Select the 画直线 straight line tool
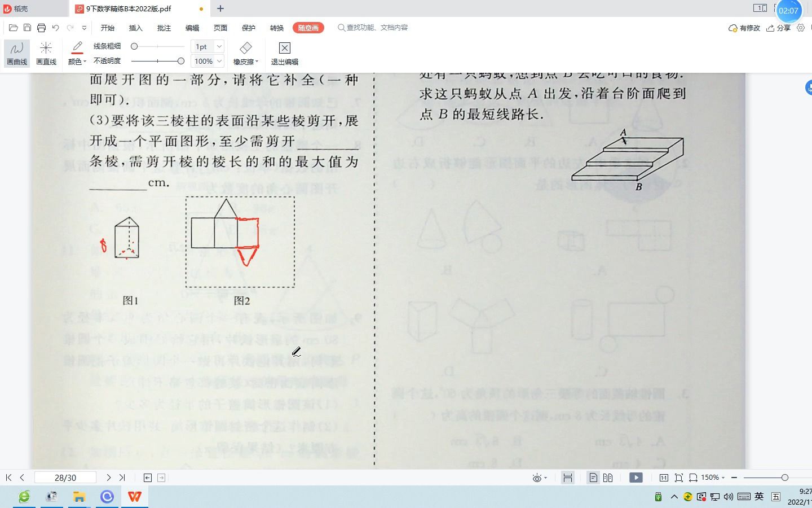This screenshot has width=812, height=508. [x=46, y=54]
